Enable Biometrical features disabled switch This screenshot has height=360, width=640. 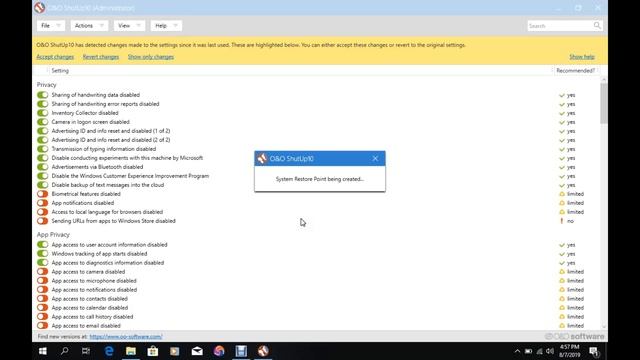pos(42,194)
